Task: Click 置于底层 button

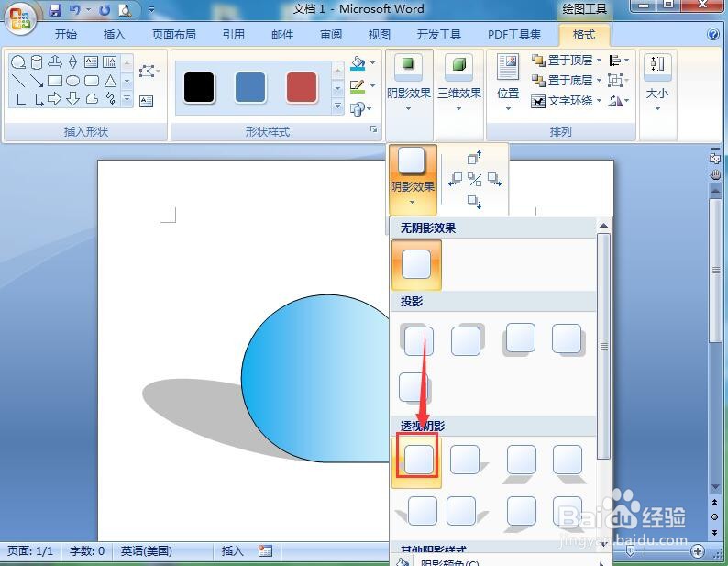Action: (562, 81)
